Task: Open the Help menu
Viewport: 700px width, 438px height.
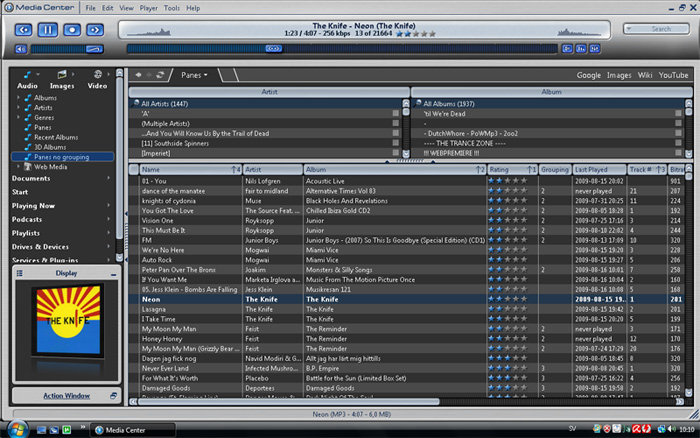Action: [x=193, y=8]
